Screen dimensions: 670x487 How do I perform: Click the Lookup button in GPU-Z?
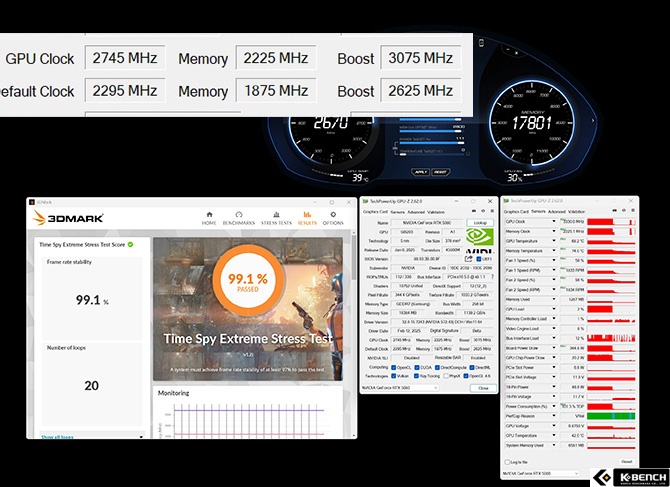480,223
